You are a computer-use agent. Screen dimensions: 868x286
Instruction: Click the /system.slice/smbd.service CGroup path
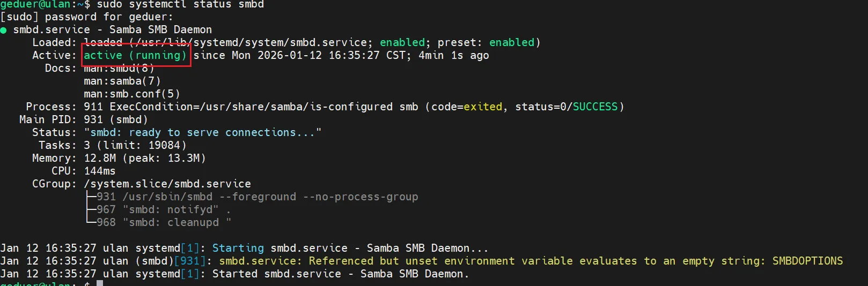coord(167,184)
